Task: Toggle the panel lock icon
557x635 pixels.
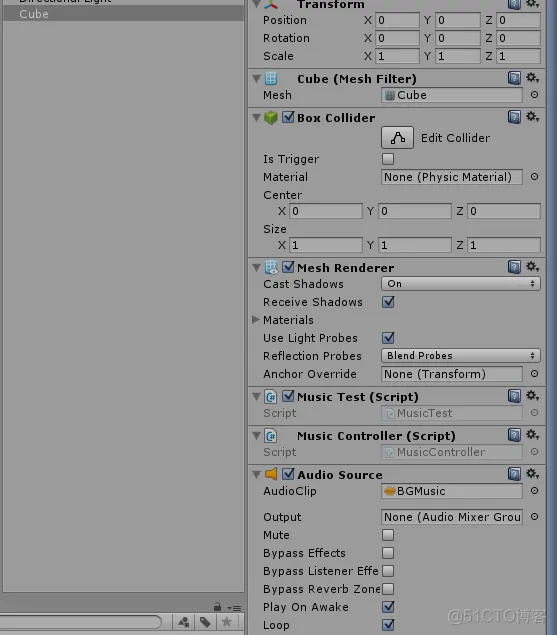Action: tap(218, 607)
